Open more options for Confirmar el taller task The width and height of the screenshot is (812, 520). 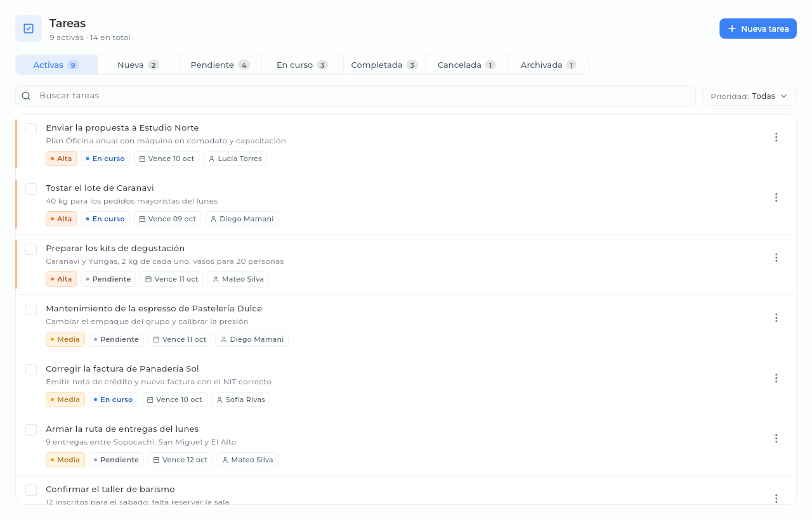(776, 498)
